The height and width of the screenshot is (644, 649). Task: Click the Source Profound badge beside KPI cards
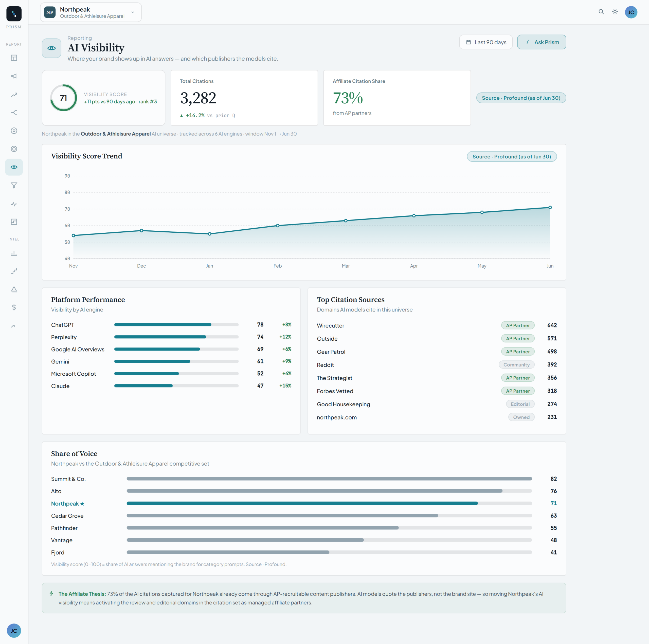point(521,98)
